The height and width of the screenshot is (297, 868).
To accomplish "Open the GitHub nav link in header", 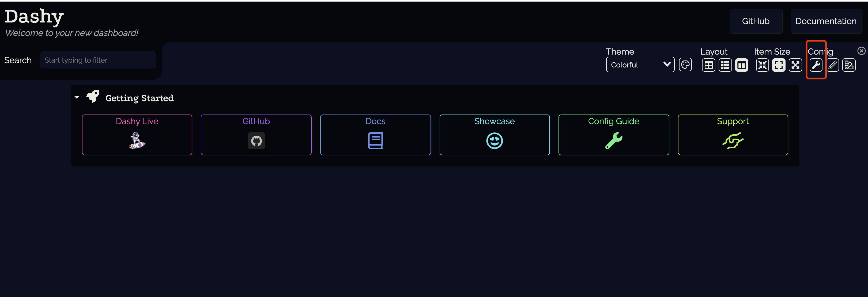I will (x=756, y=21).
